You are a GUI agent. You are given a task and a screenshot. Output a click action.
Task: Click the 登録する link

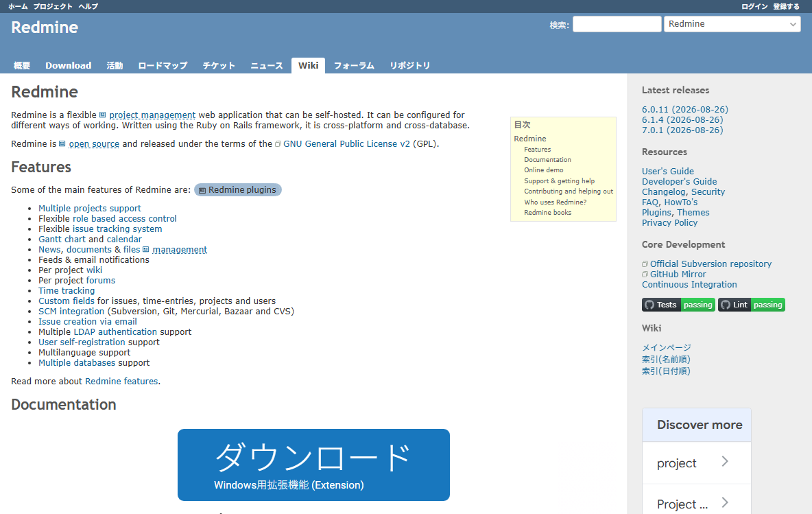coord(786,6)
